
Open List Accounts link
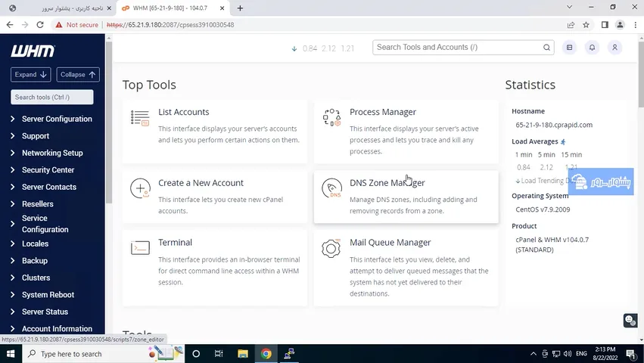pyautogui.click(x=184, y=112)
